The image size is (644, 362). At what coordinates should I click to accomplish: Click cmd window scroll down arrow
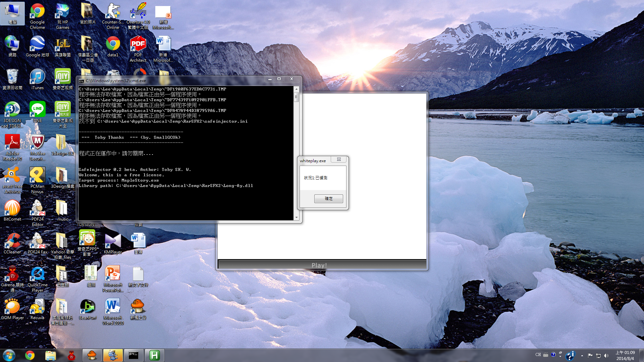[x=296, y=218]
